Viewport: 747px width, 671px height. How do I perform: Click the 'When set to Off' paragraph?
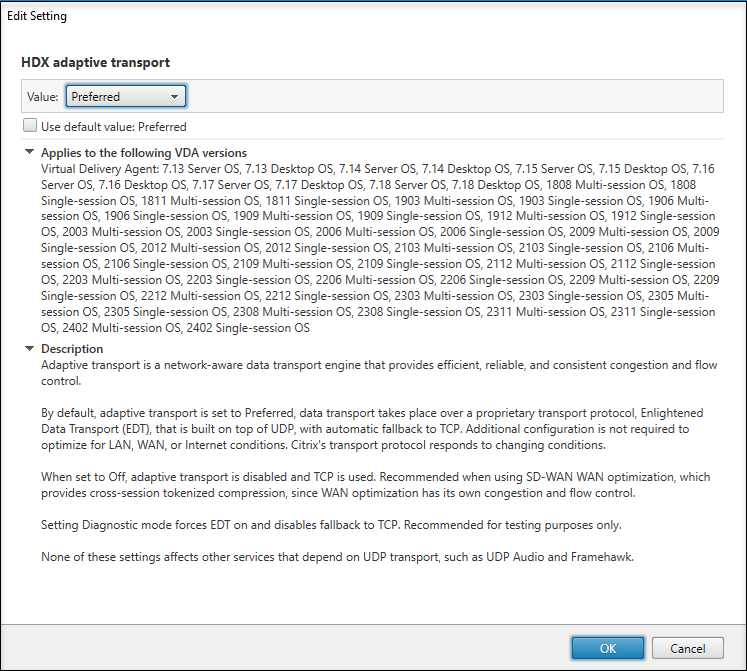378,485
